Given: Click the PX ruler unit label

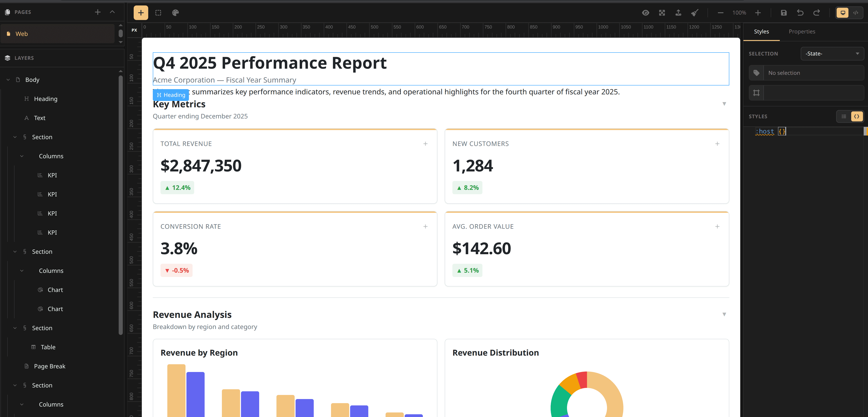Looking at the screenshot, I should [x=134, y=30].
